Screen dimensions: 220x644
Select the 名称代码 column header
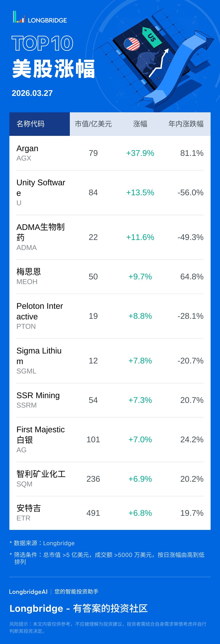point(31,124)
